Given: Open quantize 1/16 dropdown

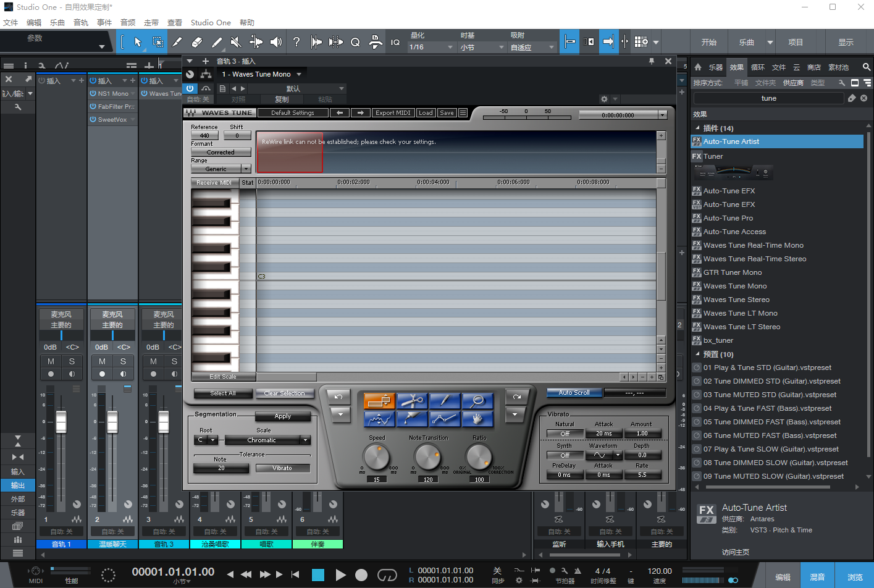Looking at the screenshot, I should point(431,47).
